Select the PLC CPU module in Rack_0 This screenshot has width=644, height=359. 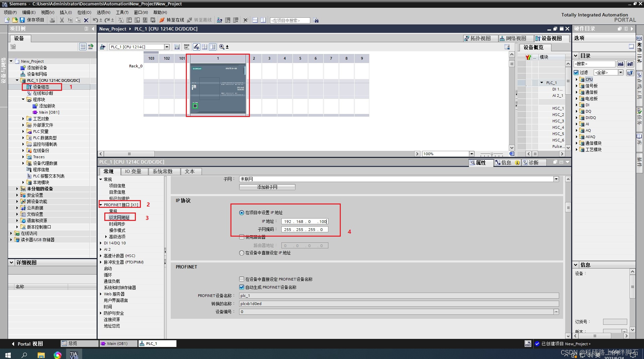(218, 88)
